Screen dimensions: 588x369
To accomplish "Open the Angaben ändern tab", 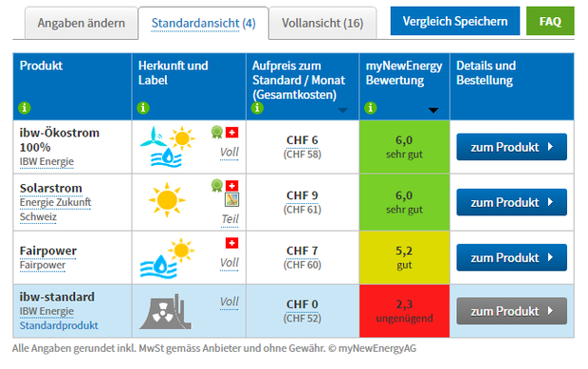I will (x=82, y=24).
